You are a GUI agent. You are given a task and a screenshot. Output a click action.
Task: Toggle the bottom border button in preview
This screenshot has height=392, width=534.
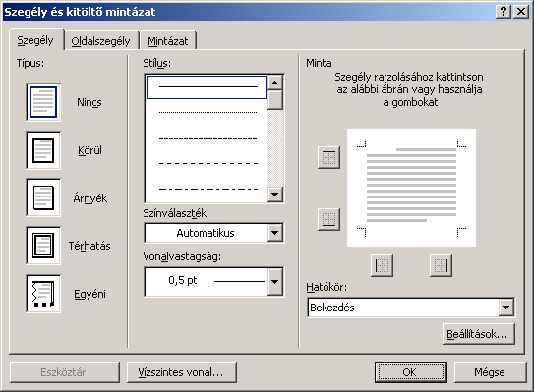329,219
